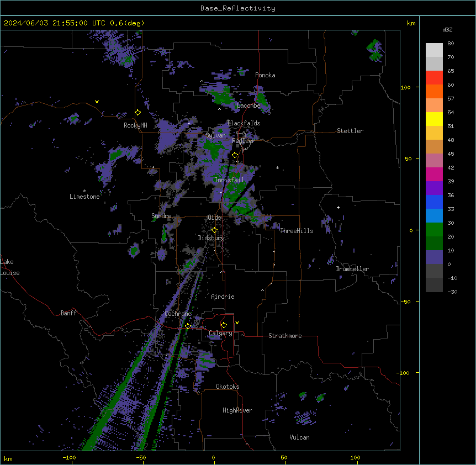
Task: Click the yellow diamond marker above Calgary
Action: click(x=224, y=325)
